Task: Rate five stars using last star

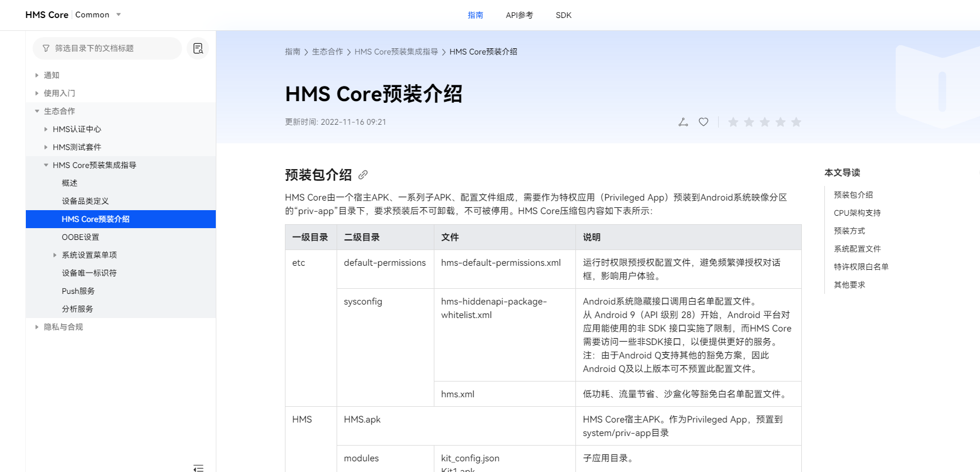Action: coord(796,122)
